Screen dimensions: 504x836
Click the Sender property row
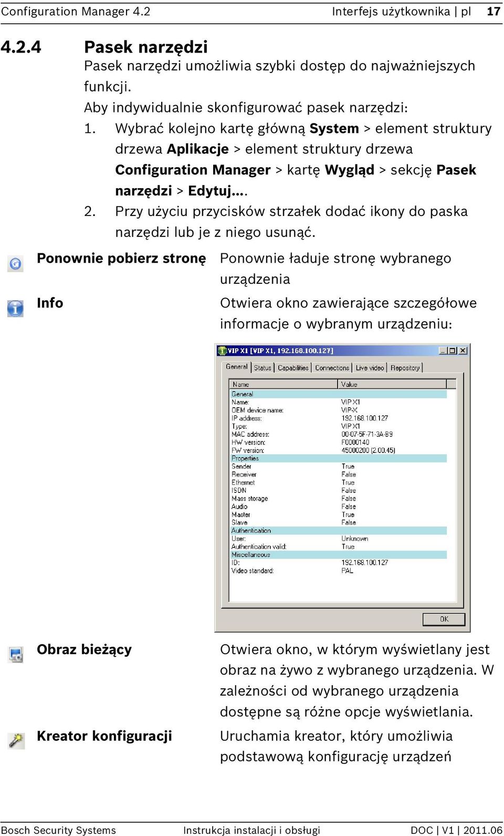(339, 467)
